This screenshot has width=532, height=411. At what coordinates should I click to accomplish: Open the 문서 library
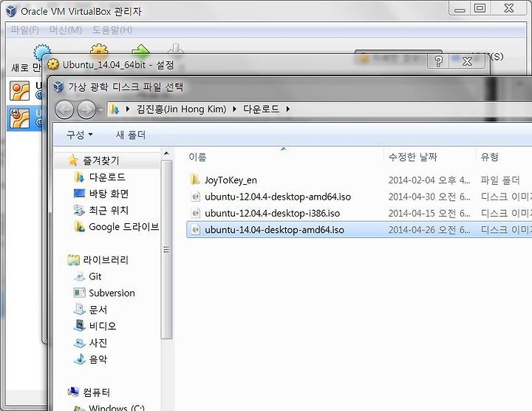pyautogui.click(x=98, y=310)
